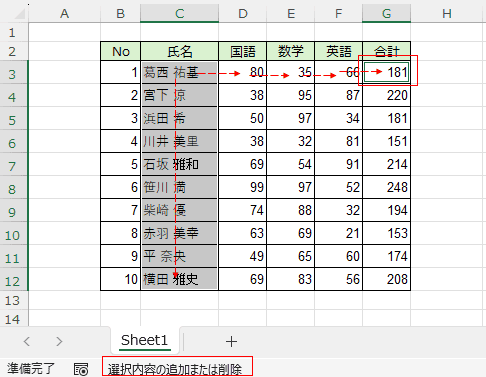The height and width of the screenshot is (377, 486).
Task: Select column G header
Action: pyautogui.click(x=386, y=14)
